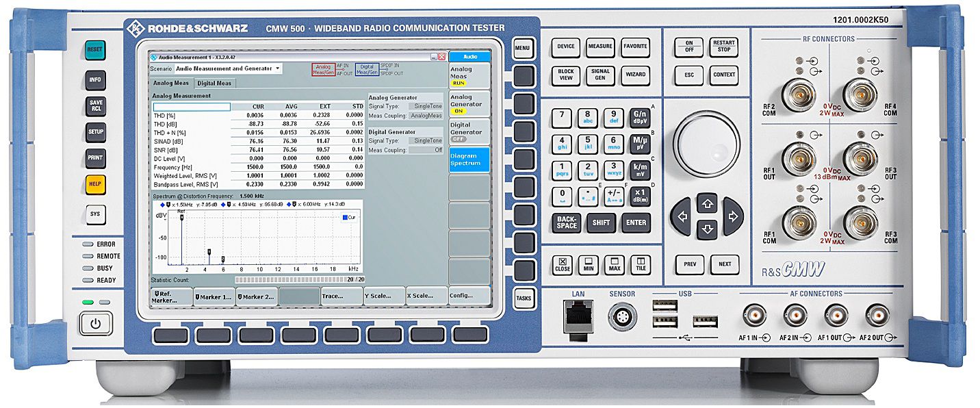Click the Analog Meas/Gen routing icon
The height and width of the screenshot is (408, 980).
click(323, 69)
